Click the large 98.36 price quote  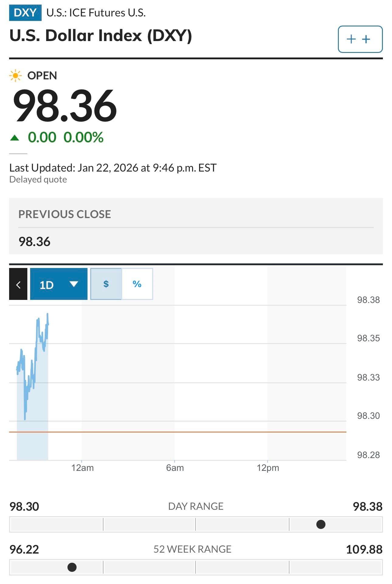tap(65, 106)
